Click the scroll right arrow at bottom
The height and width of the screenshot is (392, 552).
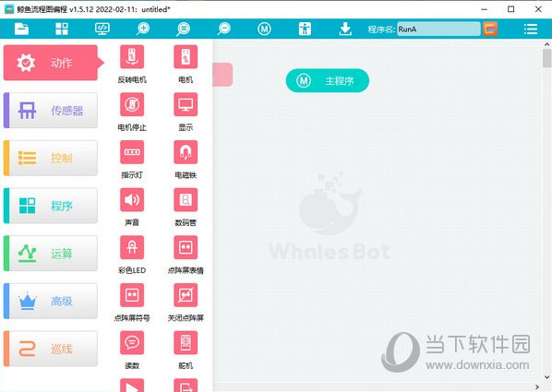click(537, 387)
